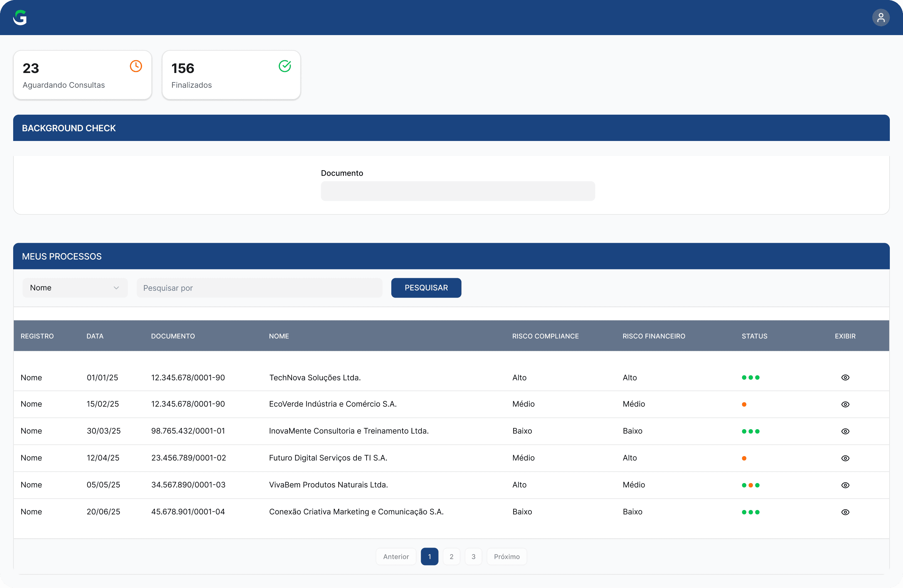Expand the chevron arrow in Nome selector

click(116, 288)
